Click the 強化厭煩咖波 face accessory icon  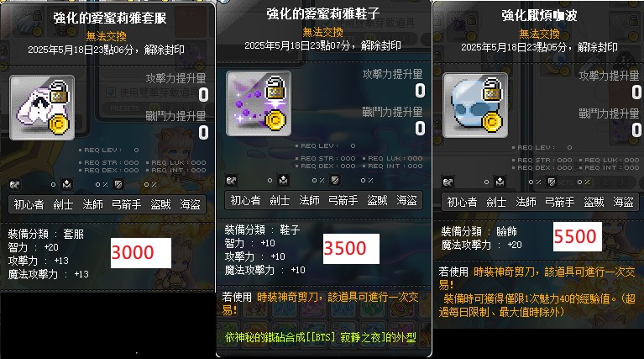(475, 105)
